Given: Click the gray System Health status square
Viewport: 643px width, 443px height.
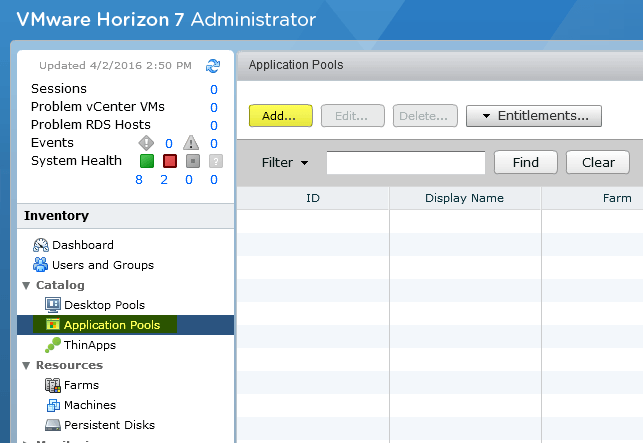Looking at the screenshot, I should (x=193, y=161).
